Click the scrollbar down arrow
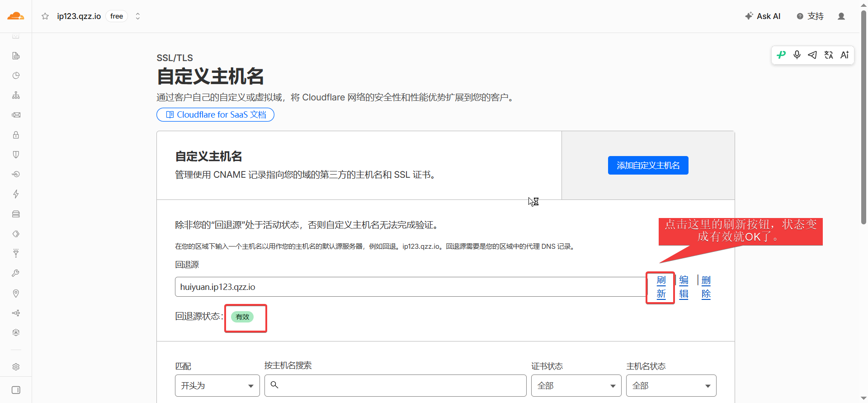The image size is (868, 403). [x=863, y=398]
